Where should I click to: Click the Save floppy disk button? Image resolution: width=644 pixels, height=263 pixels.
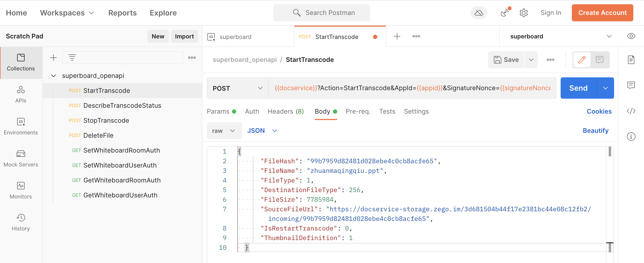(506, 60)
